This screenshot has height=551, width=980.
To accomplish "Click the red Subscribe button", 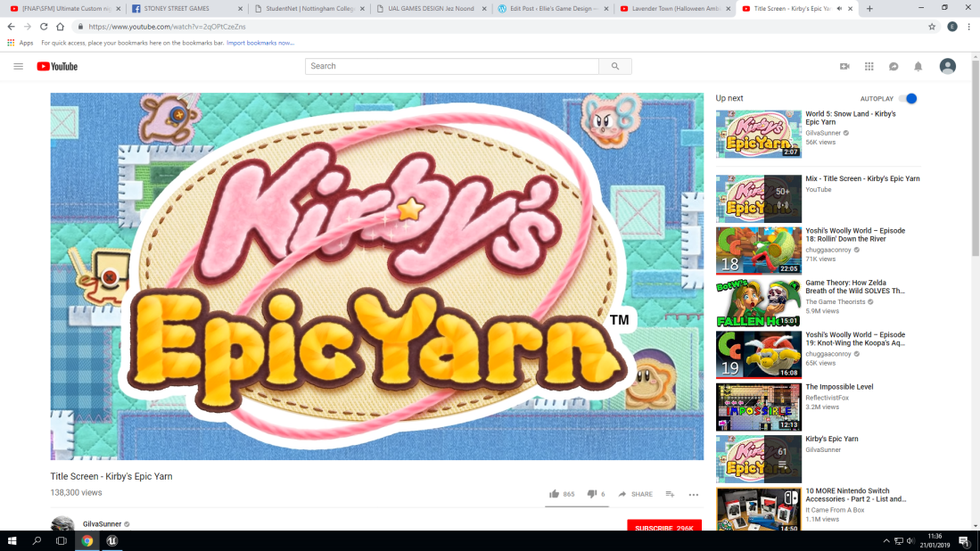I will (663, 526).
